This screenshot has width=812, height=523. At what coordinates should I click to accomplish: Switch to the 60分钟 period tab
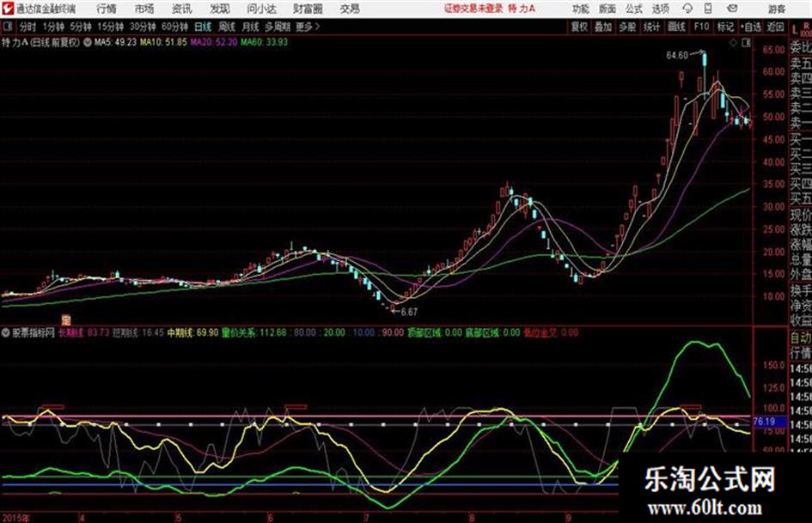tap(175, 27)
